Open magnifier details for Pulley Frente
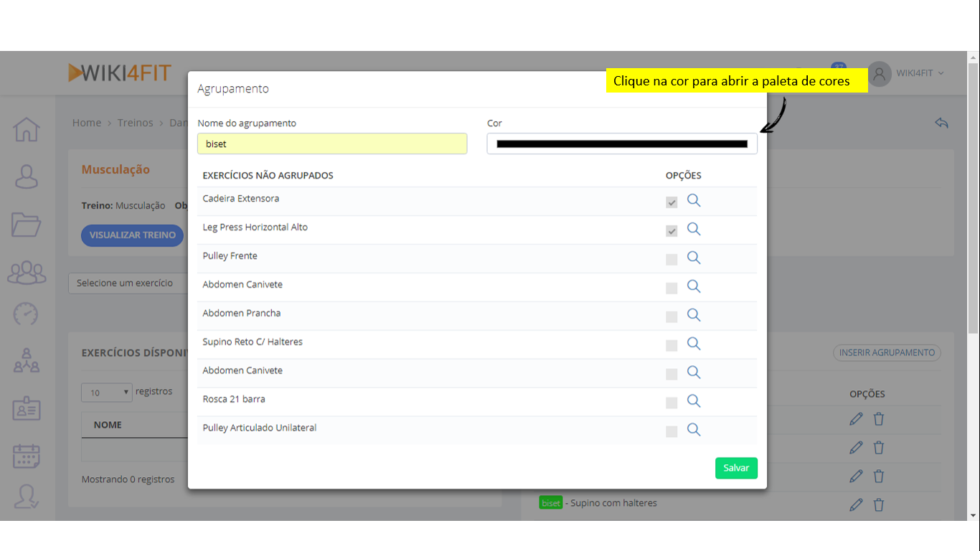980x551 pixels. (x=694, y=258)
